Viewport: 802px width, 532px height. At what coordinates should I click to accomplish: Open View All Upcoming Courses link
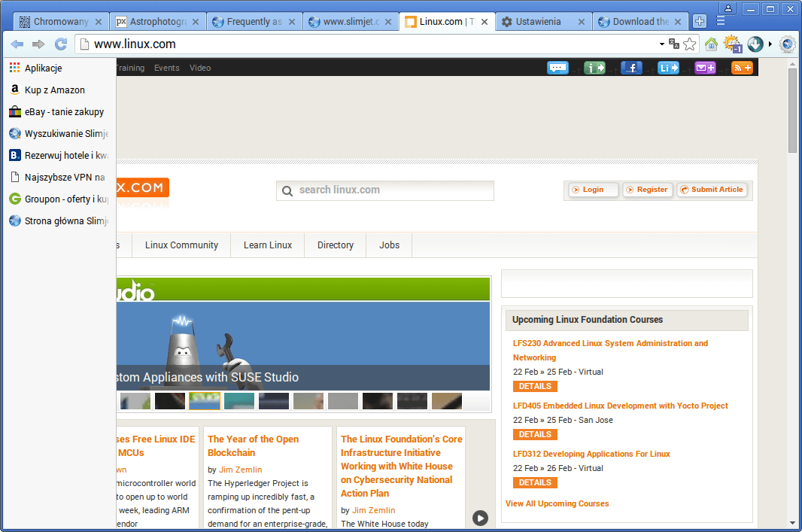coord(557,503)
